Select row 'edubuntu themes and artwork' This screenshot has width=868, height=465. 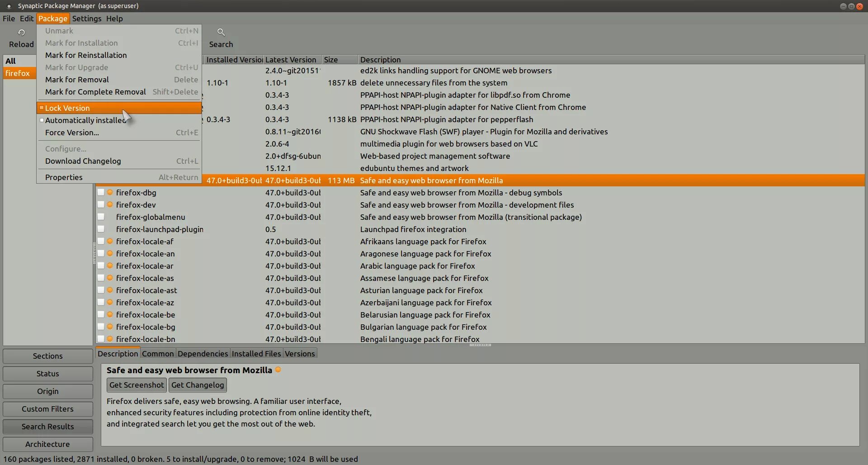[x=533, y=168]
